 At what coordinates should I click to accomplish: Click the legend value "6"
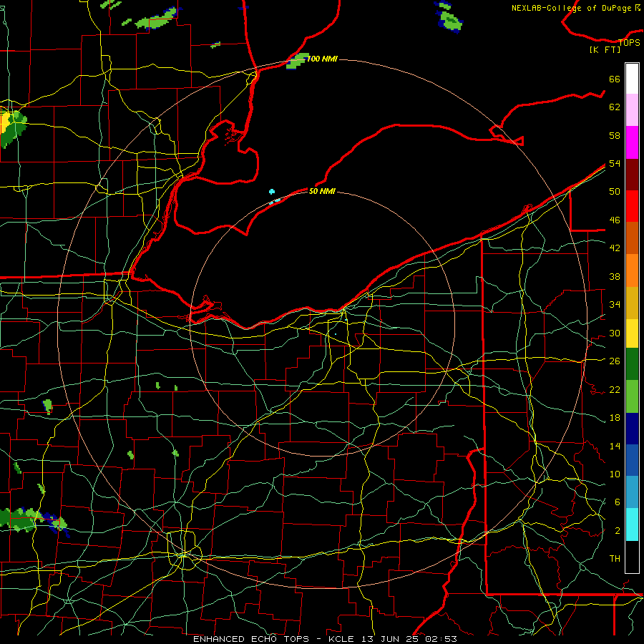[617, 502]
